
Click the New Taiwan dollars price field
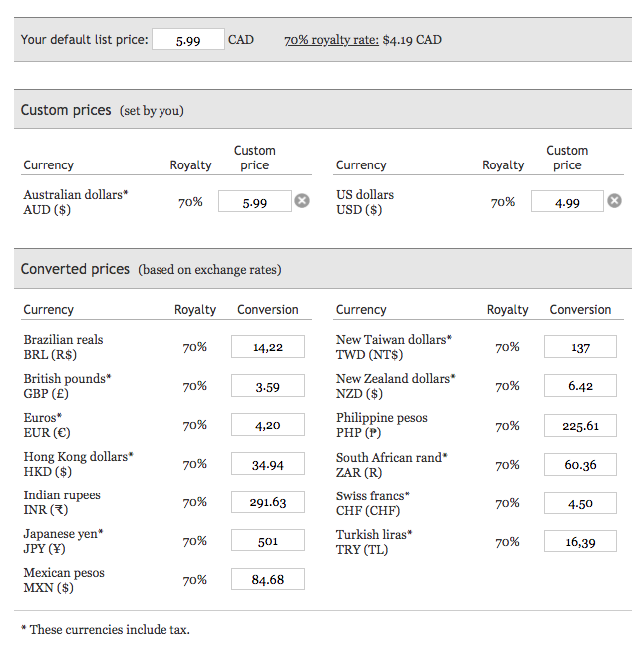click(x=580, y=347)
